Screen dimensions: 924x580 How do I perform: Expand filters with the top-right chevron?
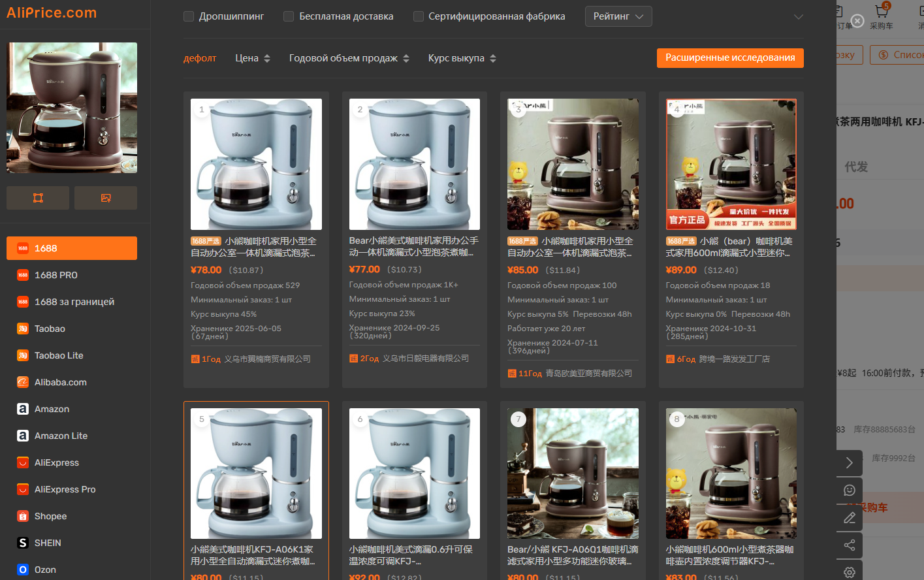798,17
